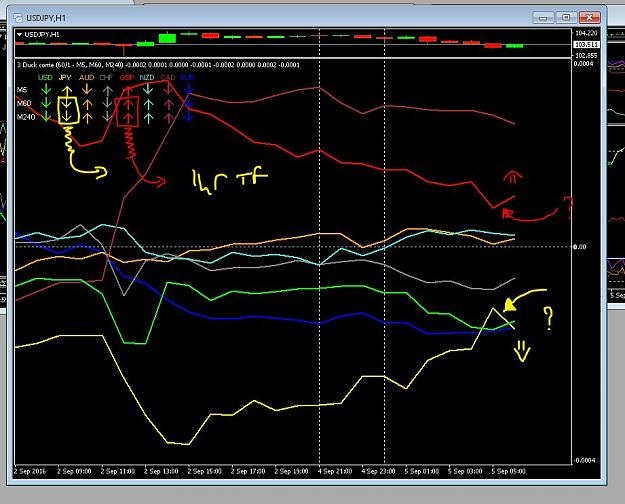
Task: Minimize the USDJPY,H1 chart window
Action: tap(543, 18)
